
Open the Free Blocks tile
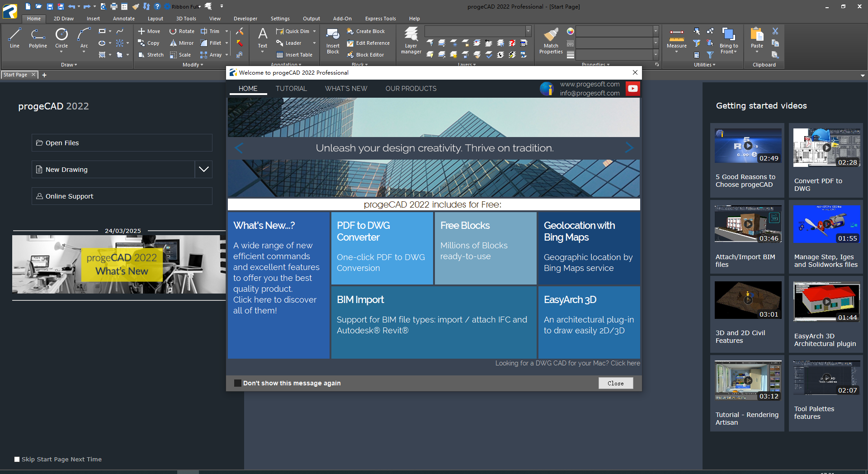click(x=485, y=248)
